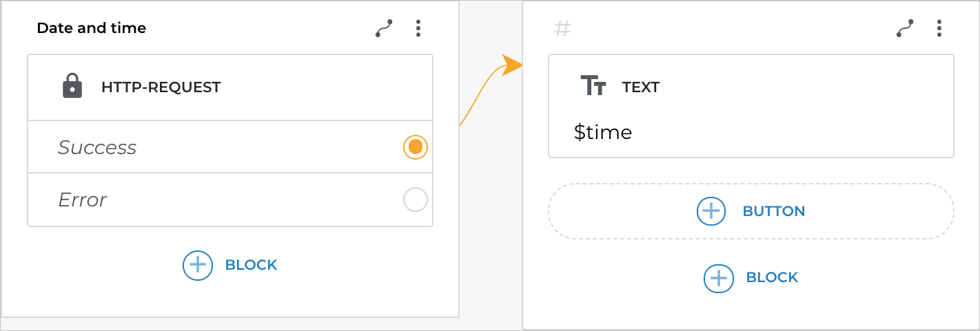The height and width of the screenshot is (331, 980).
Task: Click the Success row label
Action: [x=97, y=147]
